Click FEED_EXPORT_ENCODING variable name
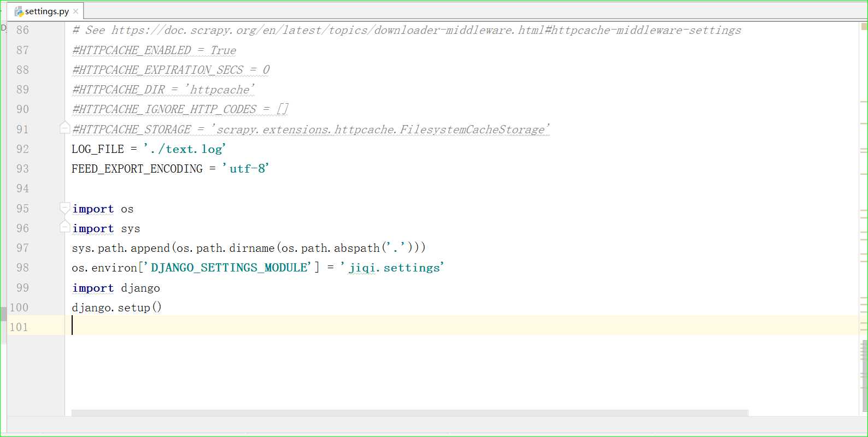This screenshot has height=437, width=868. (137, 169)
